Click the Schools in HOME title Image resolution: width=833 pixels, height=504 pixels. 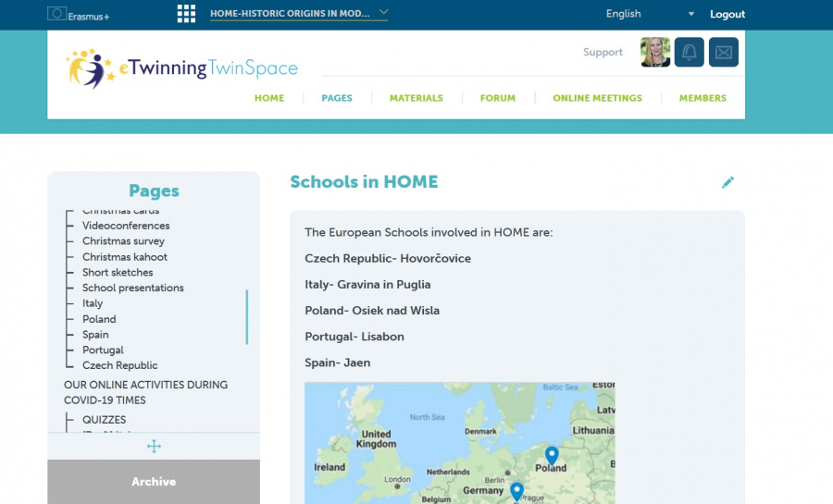[364, 182]
